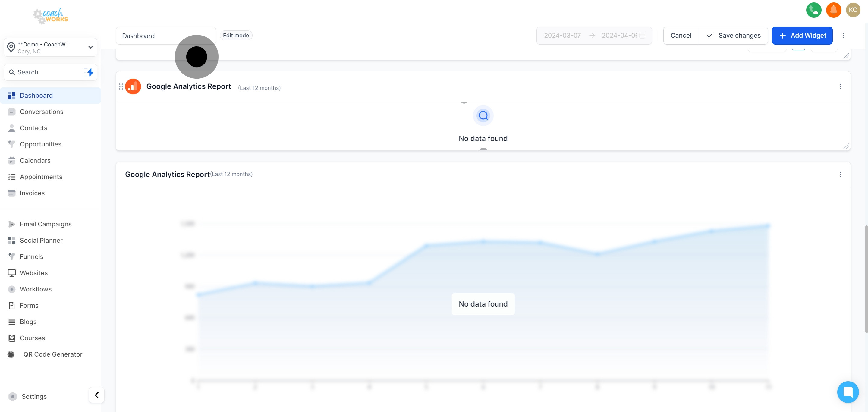Open Conversations in the sidebar
The height and width of the screenshot is (412, 868).
click(42, 112)
